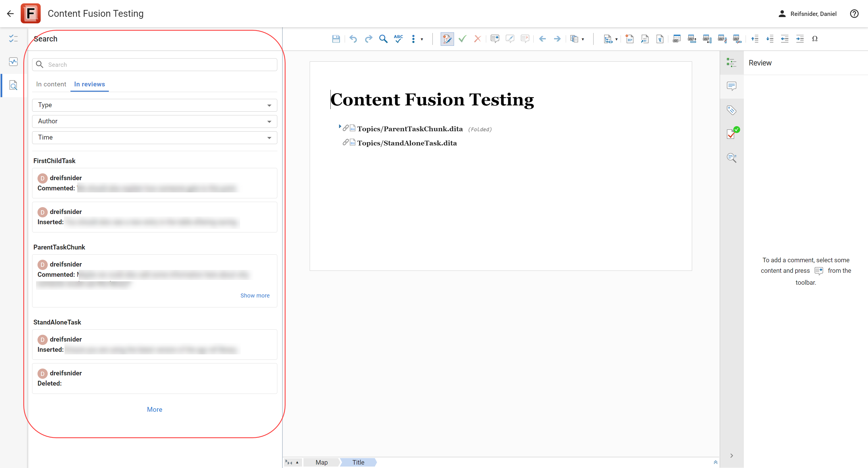
Task: Insert a new topic into the map
Action: point(629,39)
